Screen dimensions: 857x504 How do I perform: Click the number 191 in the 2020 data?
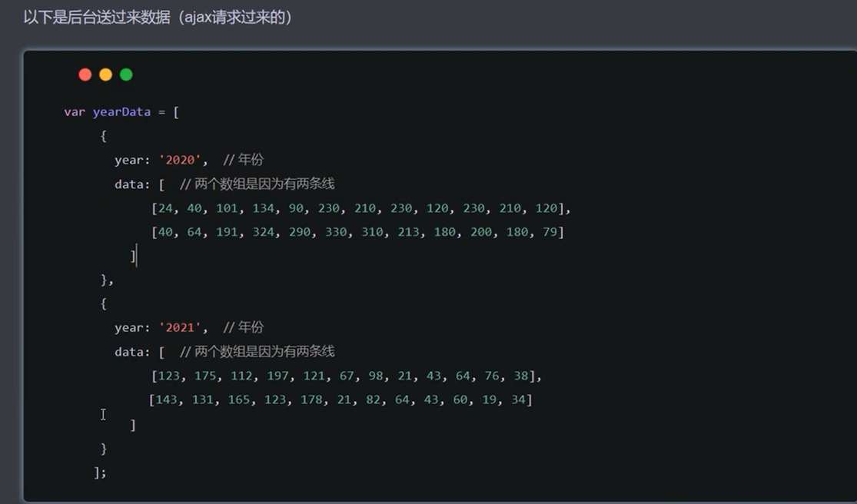(x=227, y=232)
